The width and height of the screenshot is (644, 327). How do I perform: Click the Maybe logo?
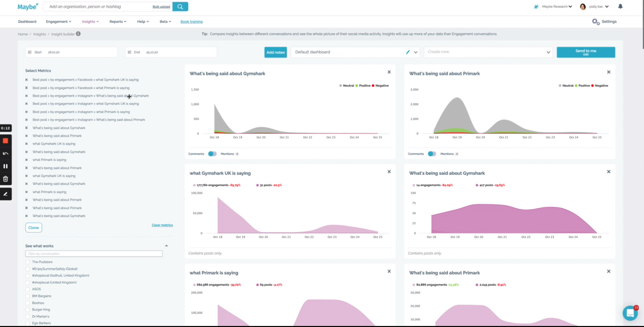(x=28, y=6)
